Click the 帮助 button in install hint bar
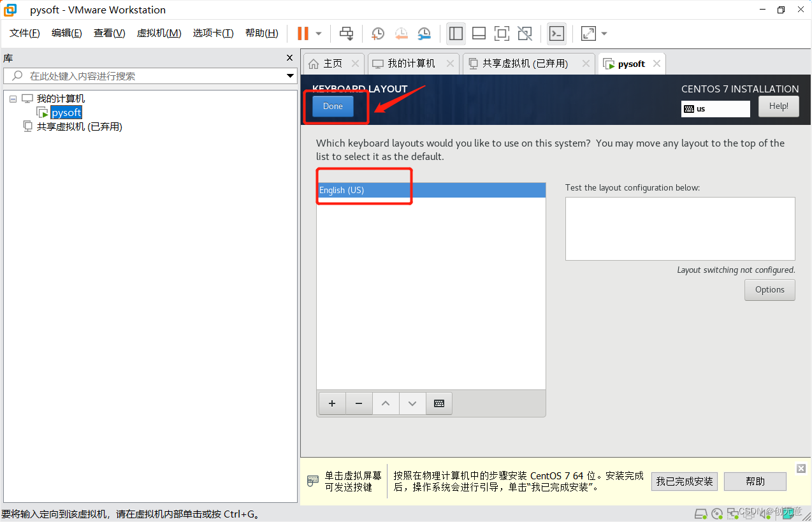The width and height of the screenshot is (812, 522). [755, 481]
